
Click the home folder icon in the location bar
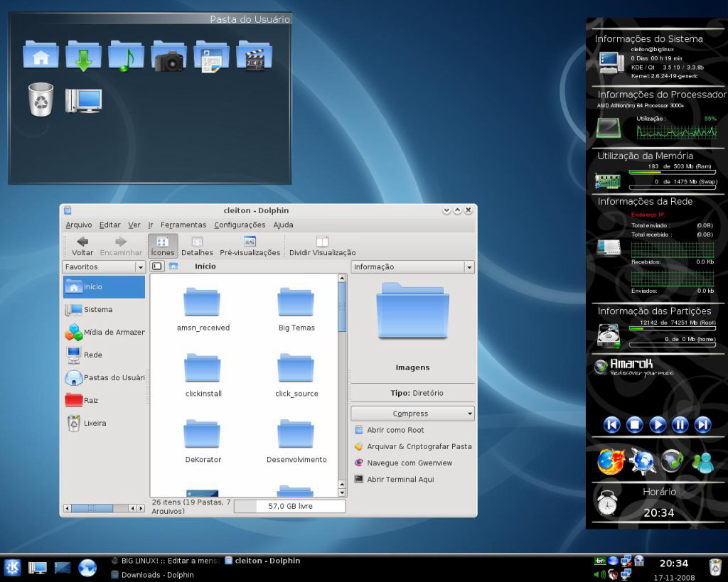click(x=173, y=266)
